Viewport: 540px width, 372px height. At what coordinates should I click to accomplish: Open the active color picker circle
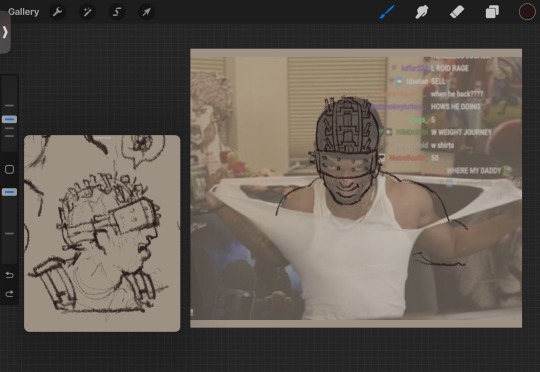[x=527, y=12]
